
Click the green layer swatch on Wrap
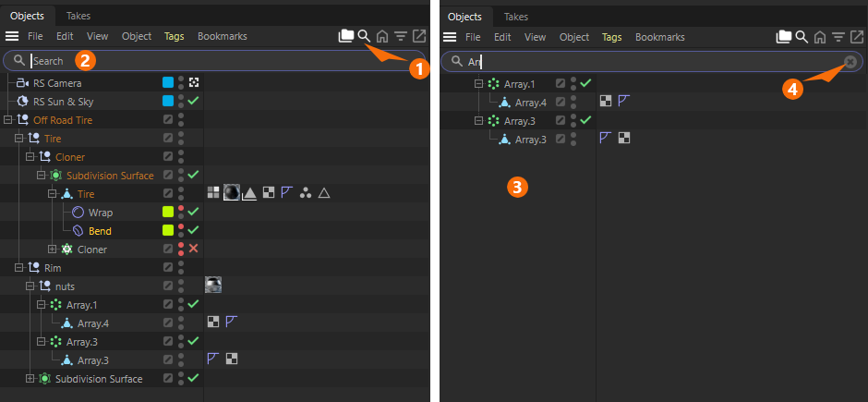[x=168, y=212]
